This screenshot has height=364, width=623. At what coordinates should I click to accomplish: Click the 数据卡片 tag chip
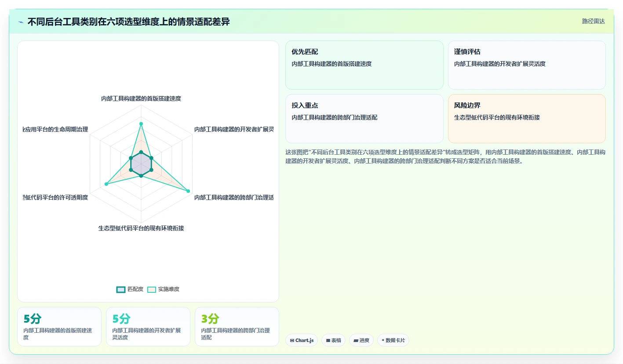tap(393, 340)
